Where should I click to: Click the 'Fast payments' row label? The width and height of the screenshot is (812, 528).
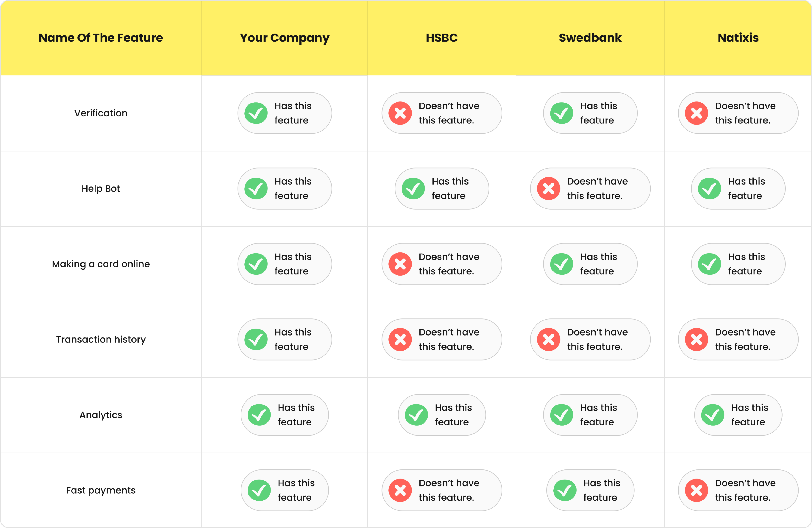coord(101,490)
